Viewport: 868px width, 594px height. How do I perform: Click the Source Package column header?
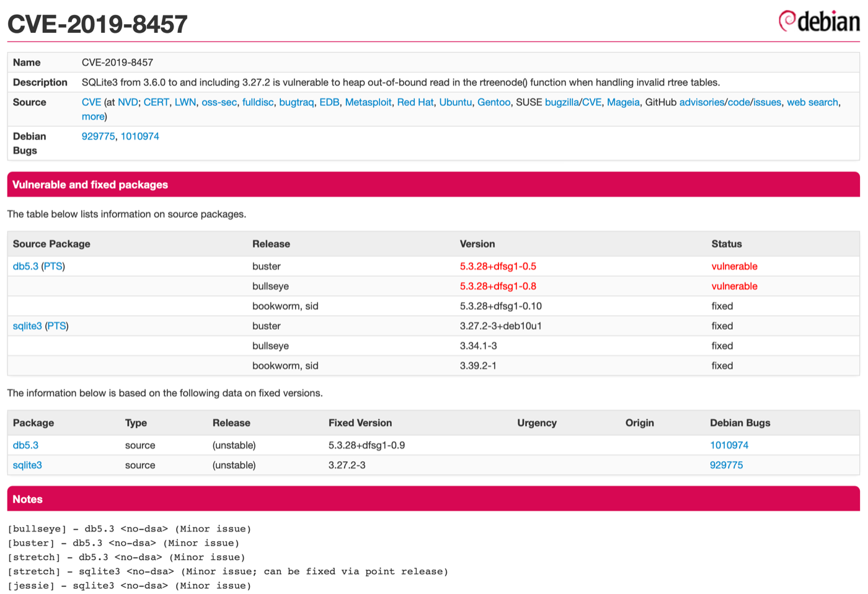pos(51,244)
